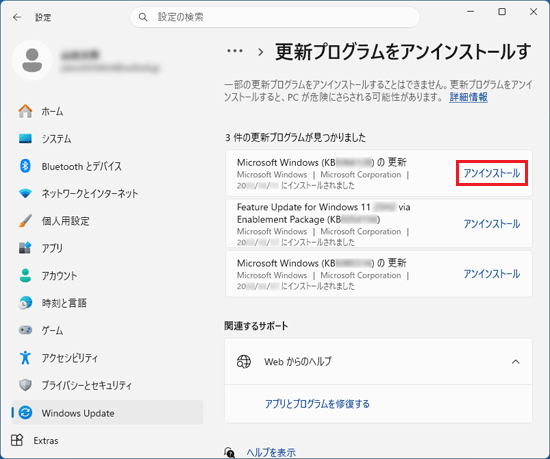Open システム settings
The width and height of the screenshot is (550, 459).
107,139
